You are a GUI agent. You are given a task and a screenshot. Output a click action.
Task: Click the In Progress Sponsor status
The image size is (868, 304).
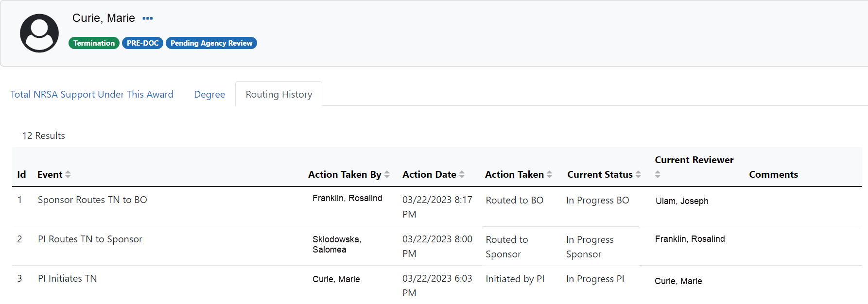(590, 247)
